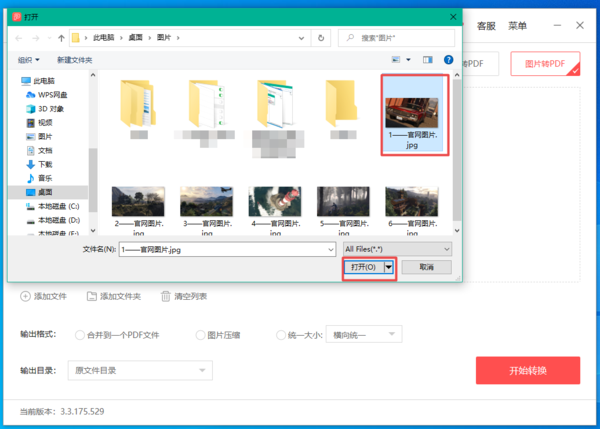Expand the 打开 button split arrow

pyautogui.click(x=388, y=267)
